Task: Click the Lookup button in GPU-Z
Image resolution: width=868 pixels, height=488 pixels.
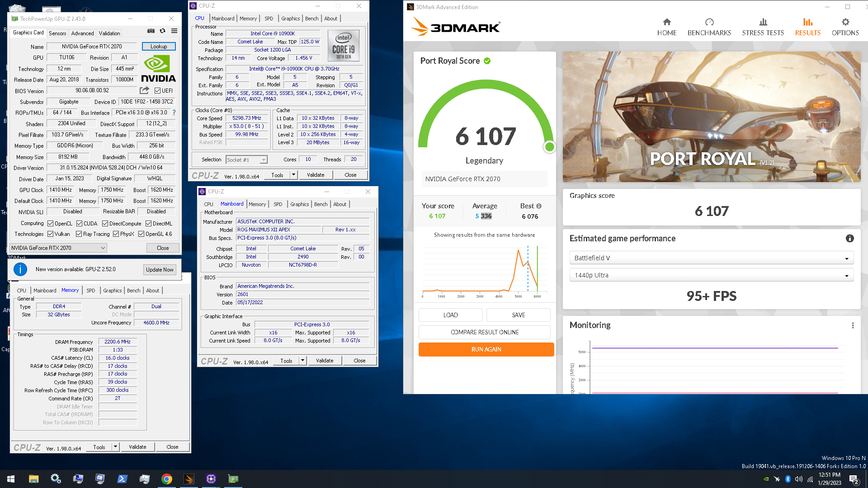Action: coord(159,47)
